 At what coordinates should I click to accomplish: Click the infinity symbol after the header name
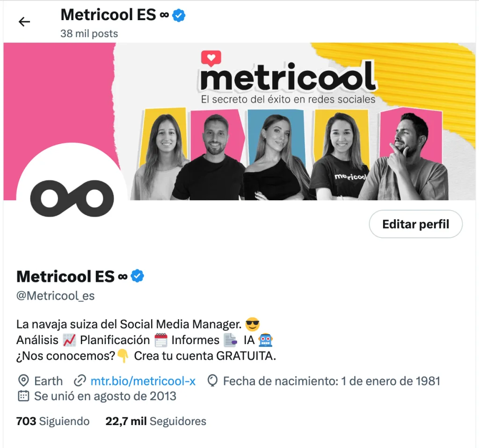point(164,15)
